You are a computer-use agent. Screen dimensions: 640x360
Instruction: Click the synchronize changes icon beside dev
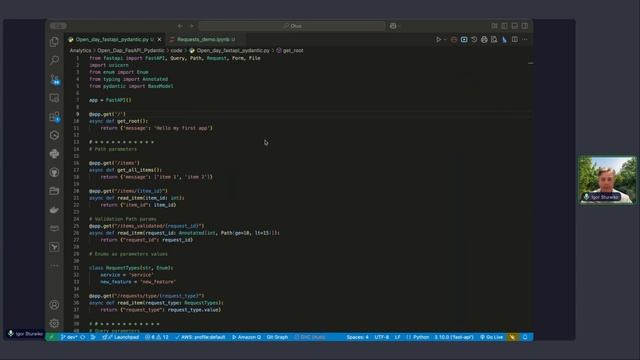[x=83, y=337]
